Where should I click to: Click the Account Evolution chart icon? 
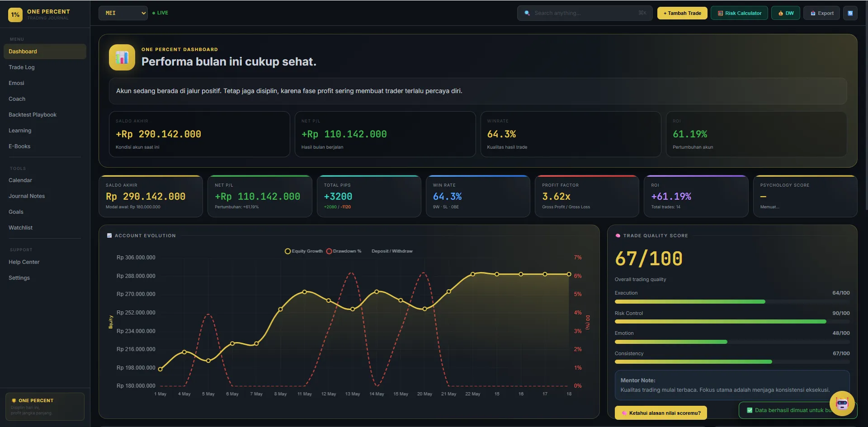pos(109,235)
